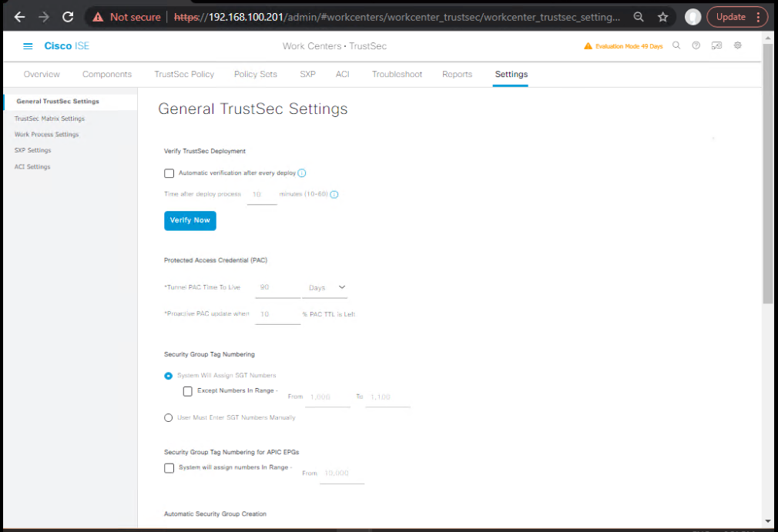778x532 pixels.
Task: Open the Days unit dropdown
Action: [x=325, y=288]
